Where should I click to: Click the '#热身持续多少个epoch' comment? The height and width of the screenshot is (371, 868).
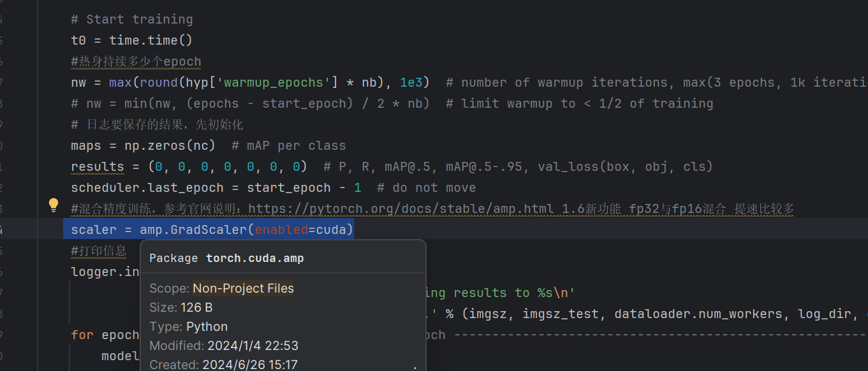tap(136, 61)
